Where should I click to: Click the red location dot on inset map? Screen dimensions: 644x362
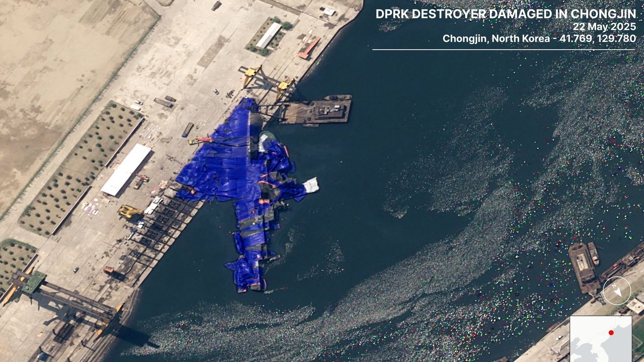[611, 333]
